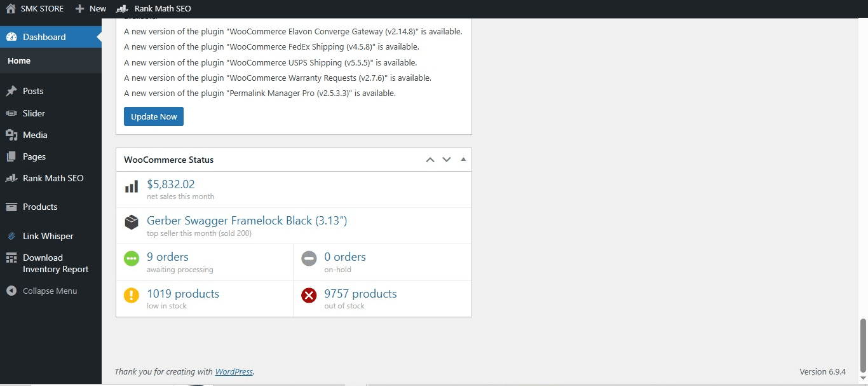Click the vertical page scrollbar thumb

(x=863, y=345)
